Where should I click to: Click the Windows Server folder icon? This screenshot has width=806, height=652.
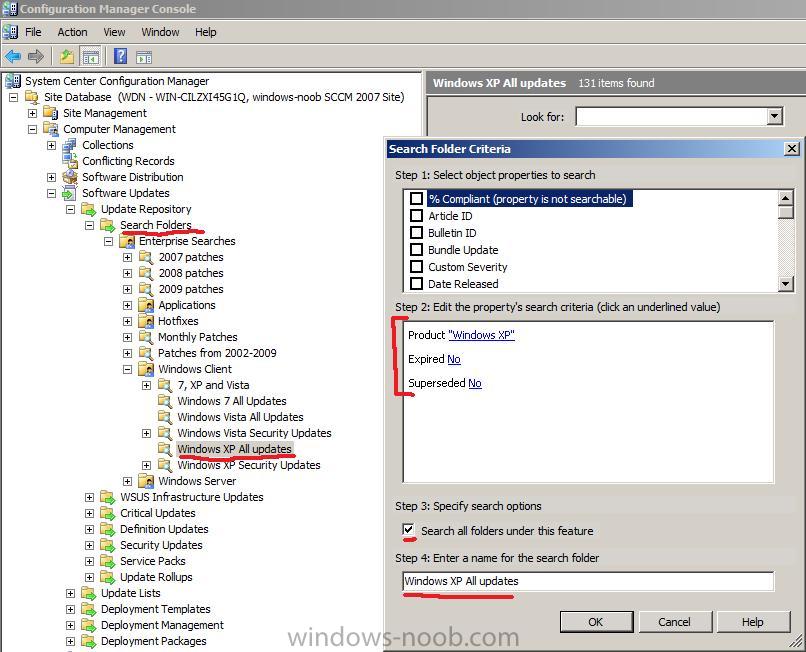pos(146,481)
